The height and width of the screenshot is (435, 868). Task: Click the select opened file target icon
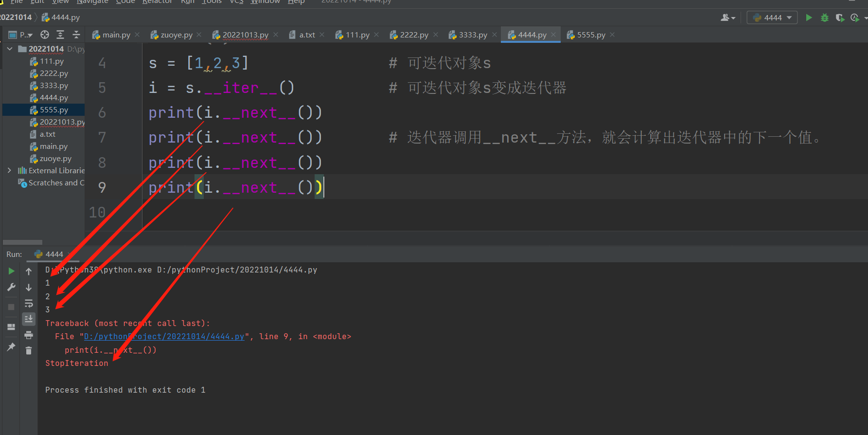point(45,35)
